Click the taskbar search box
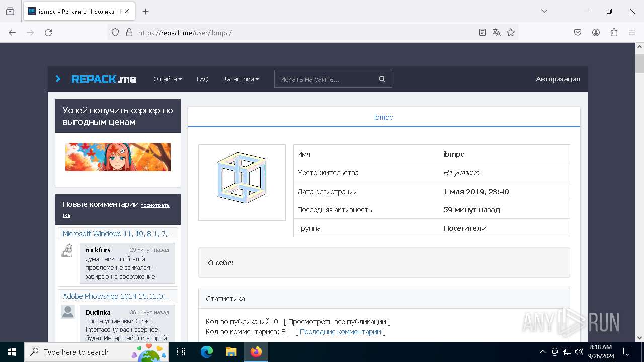The width and height of the screenshot is (644, 362). (97, 352)
